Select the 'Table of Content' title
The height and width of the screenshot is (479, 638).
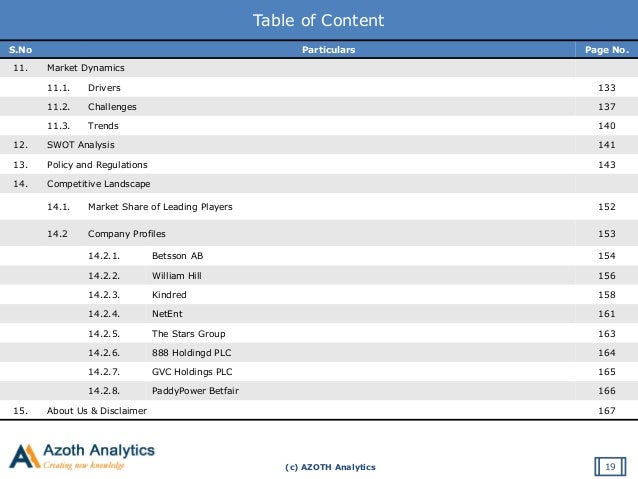tap(318, 20)
